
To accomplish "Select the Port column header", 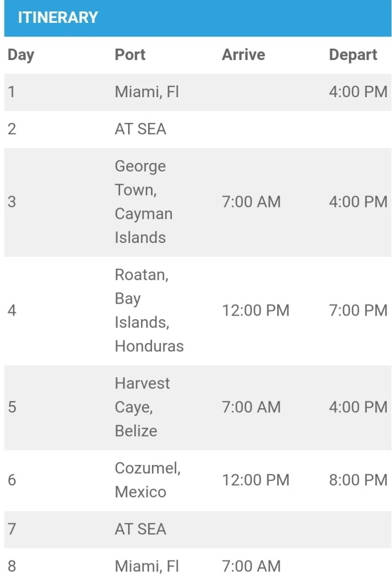I will 130,55.
